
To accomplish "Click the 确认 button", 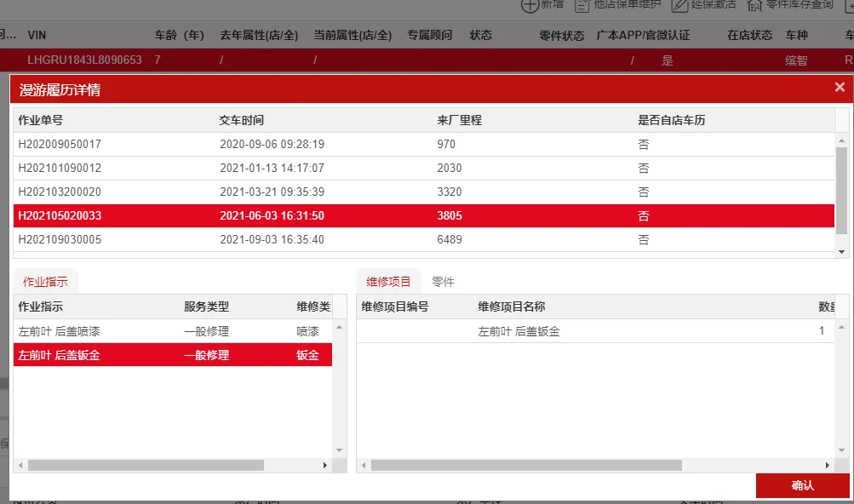I will (802, 485).
